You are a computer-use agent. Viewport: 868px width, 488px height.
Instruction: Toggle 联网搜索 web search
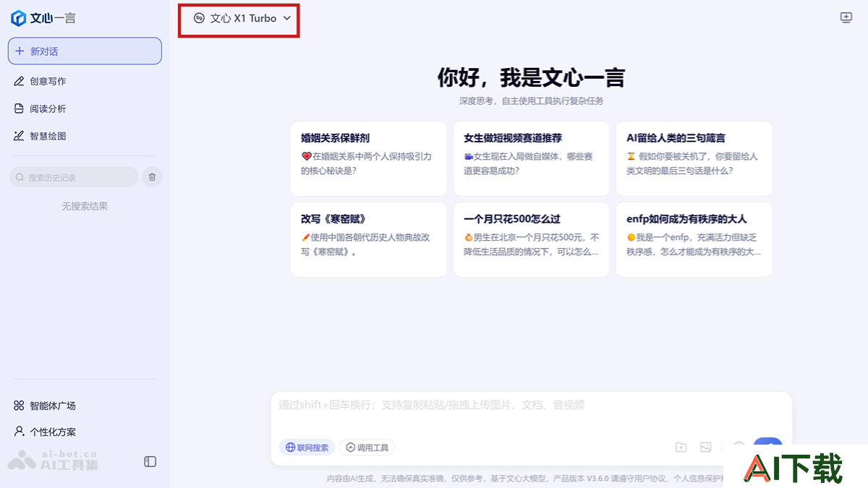[x=307, y=448]
